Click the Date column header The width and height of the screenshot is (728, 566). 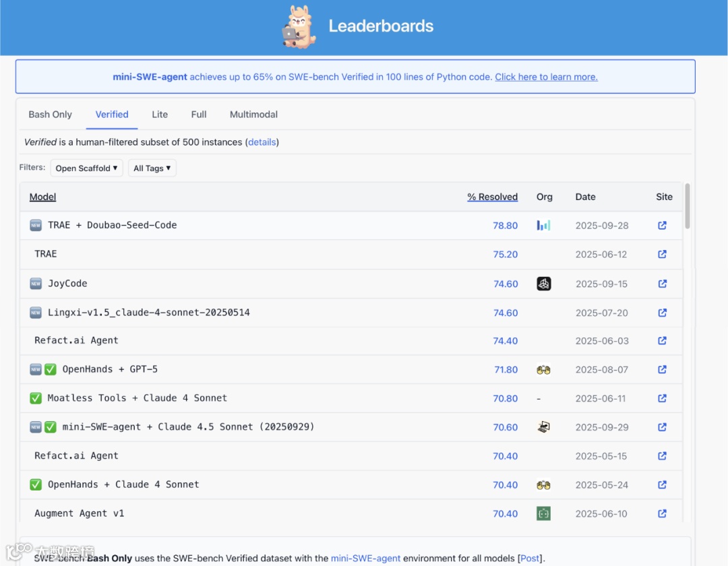(586, 197)
